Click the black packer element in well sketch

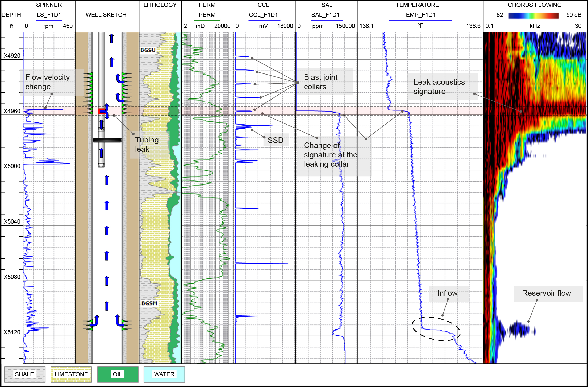[107, 140]
